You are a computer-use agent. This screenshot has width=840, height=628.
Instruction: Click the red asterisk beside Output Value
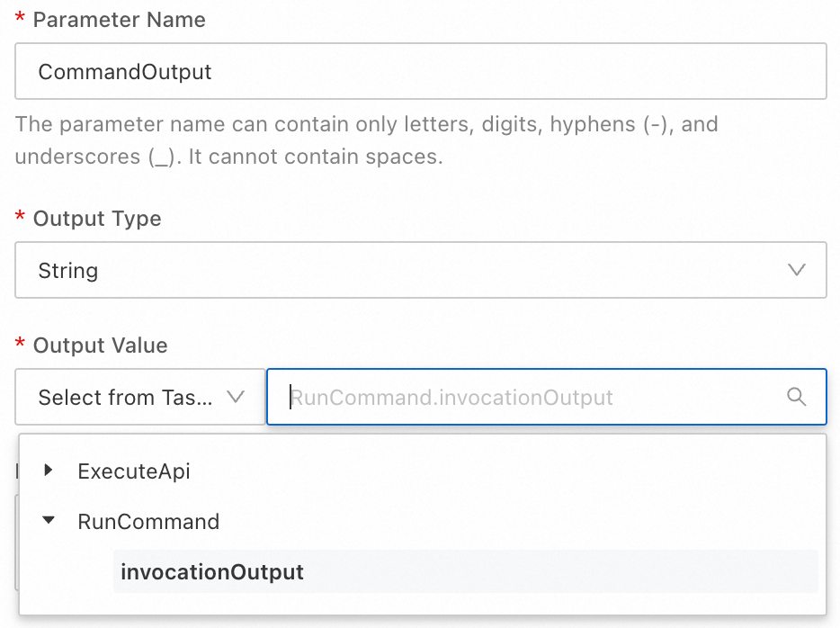[x=20, y=345]
